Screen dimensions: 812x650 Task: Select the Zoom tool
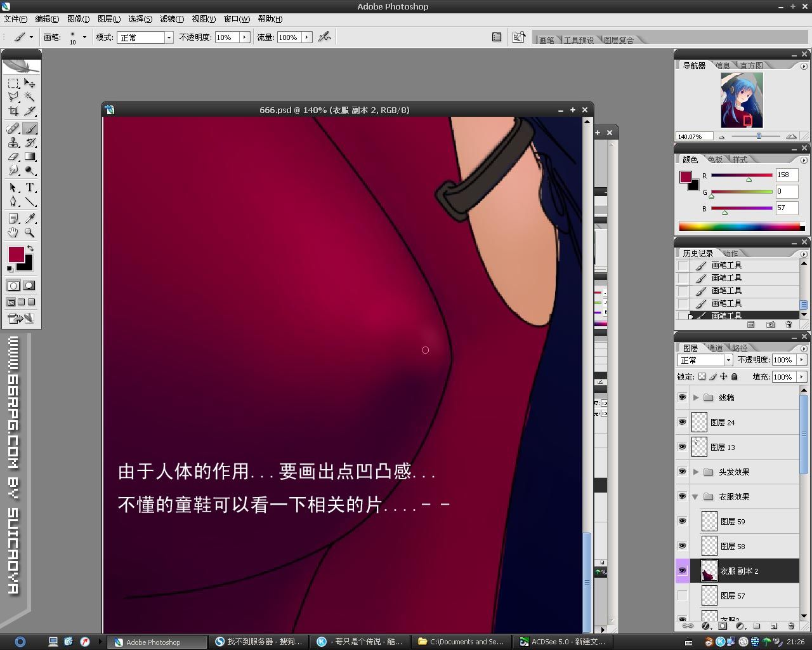30,232
